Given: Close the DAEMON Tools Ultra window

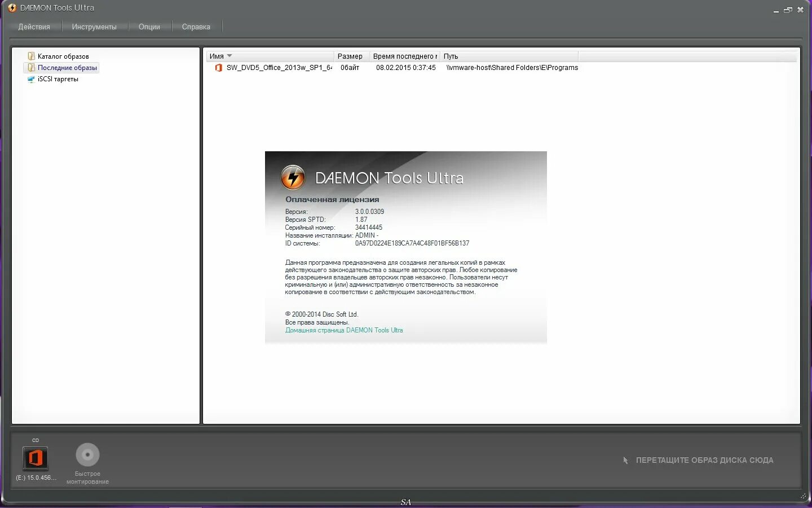Looking at the screenshot, I should pyautogui.click(x=800, y=10).
